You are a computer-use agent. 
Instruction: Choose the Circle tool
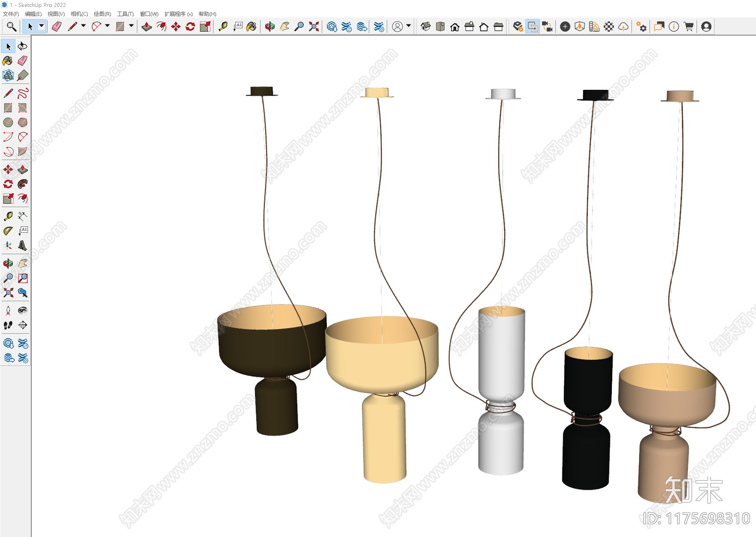(x=8, y=122)
